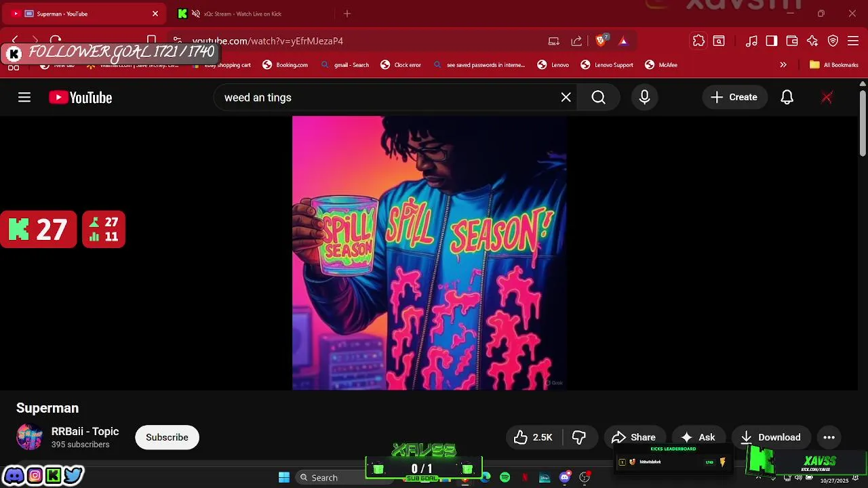Dislike the Superman video

[579, 437]
